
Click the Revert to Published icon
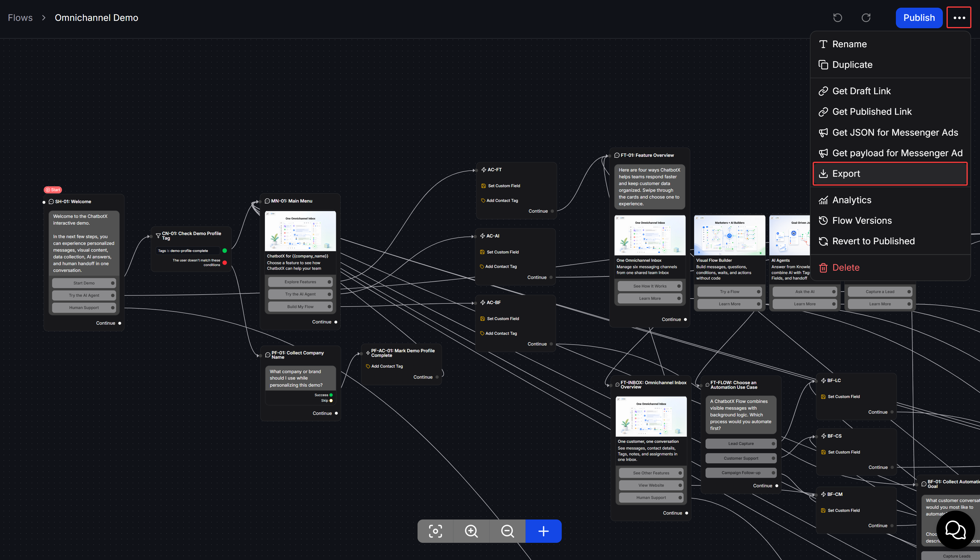click(x=823, y=241)
